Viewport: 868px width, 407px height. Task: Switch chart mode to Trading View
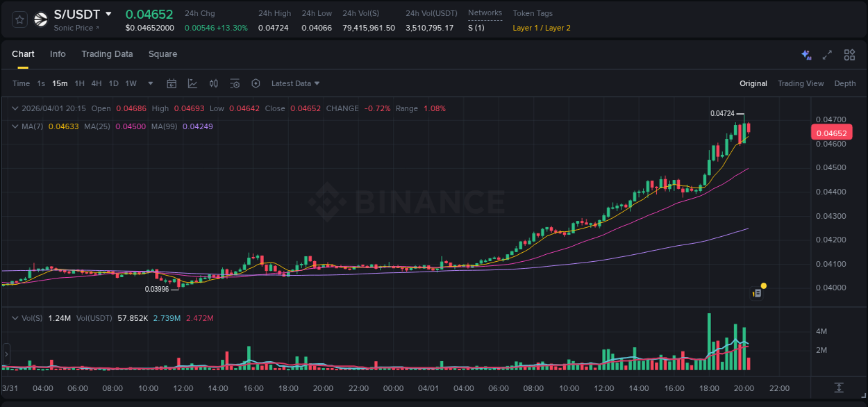tap(801, 83)
